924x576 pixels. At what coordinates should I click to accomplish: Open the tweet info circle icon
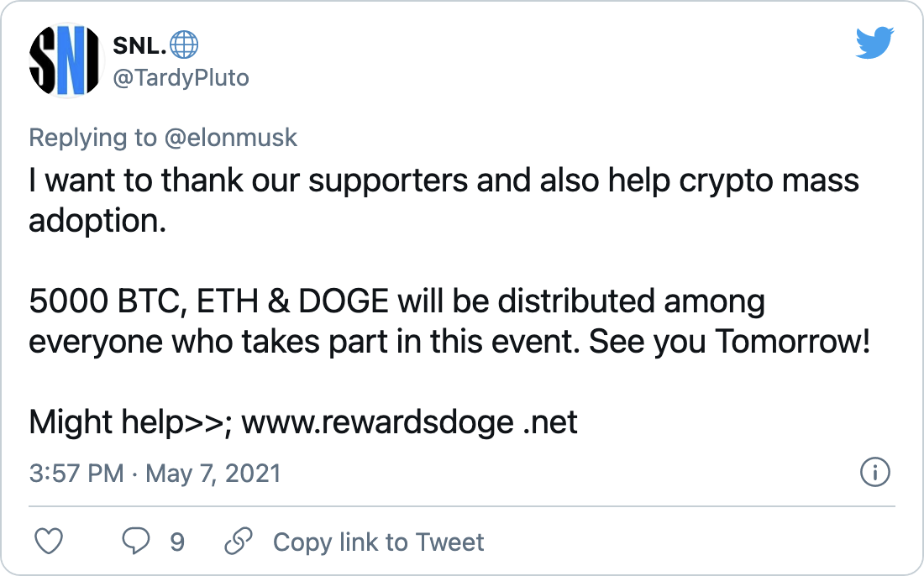[875, 473]
